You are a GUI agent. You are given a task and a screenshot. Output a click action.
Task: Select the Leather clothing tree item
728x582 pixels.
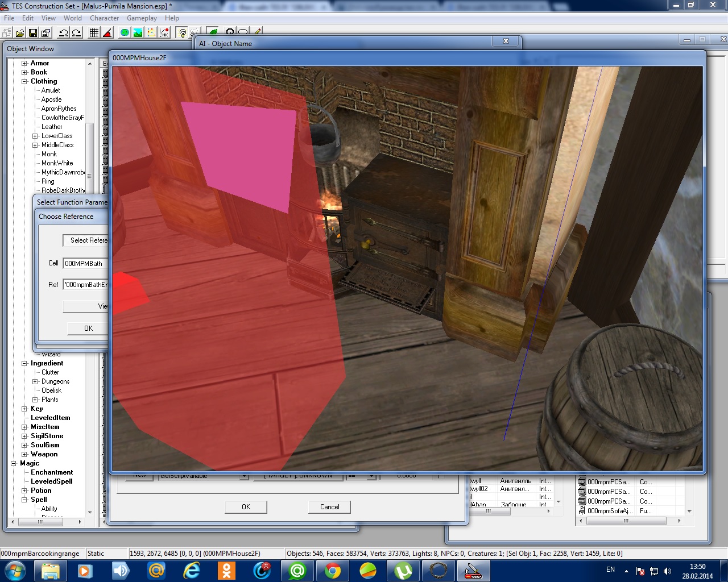pos(52,127)
